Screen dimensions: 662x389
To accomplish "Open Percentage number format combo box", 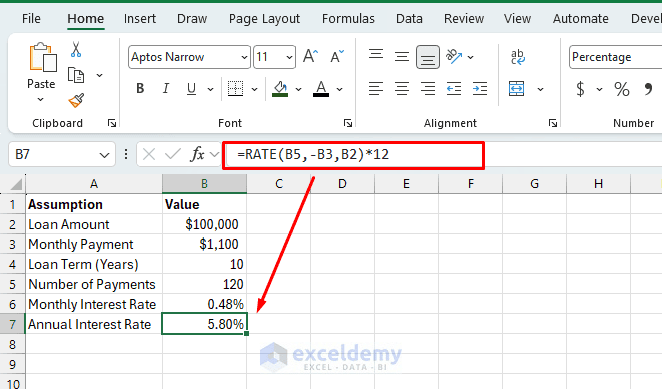I will coord(616,57).
